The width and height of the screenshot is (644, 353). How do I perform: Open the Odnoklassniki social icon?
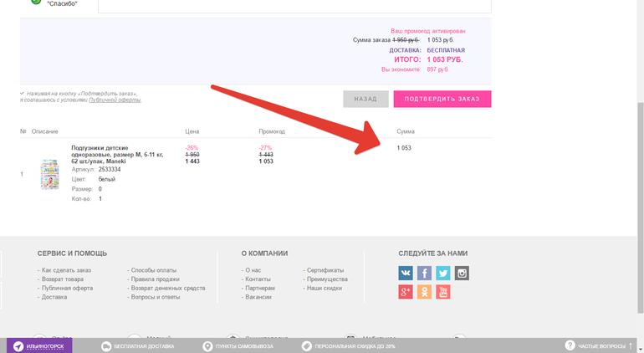point(424,292)
